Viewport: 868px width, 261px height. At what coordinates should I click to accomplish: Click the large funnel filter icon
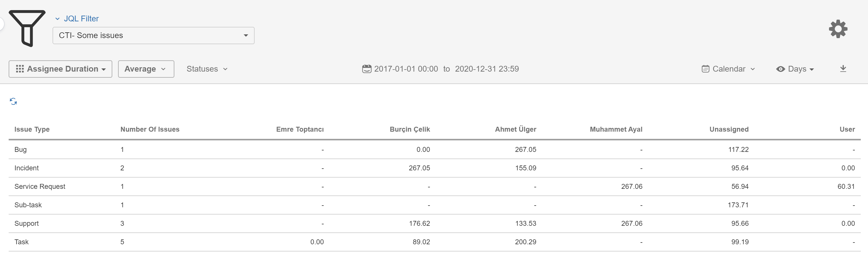(27, 28)
